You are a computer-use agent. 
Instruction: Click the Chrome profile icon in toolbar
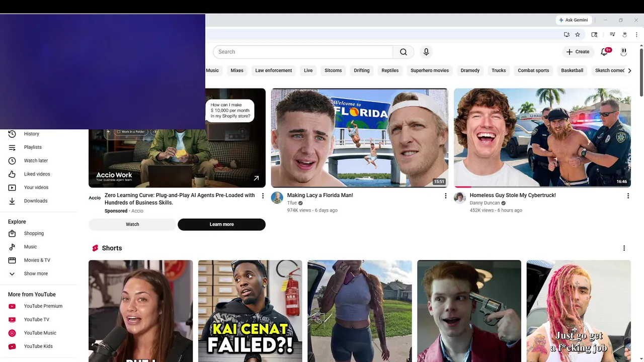tap(624, 35)
